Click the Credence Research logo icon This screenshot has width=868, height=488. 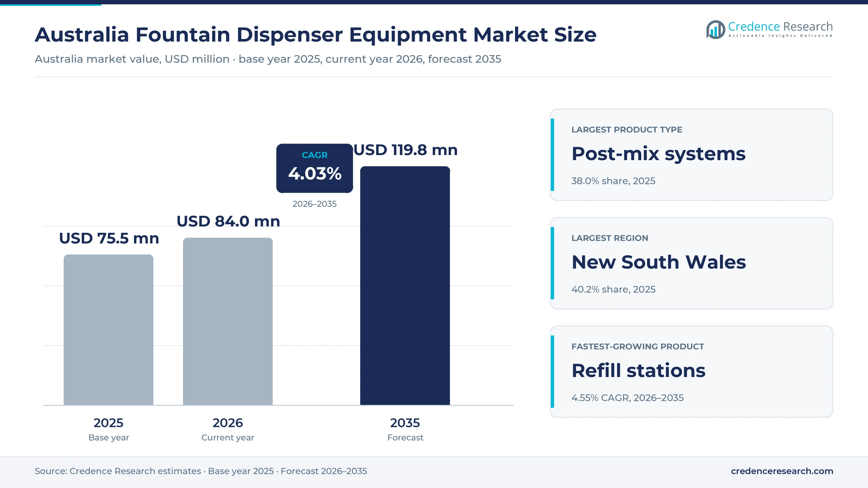(715, 30)
